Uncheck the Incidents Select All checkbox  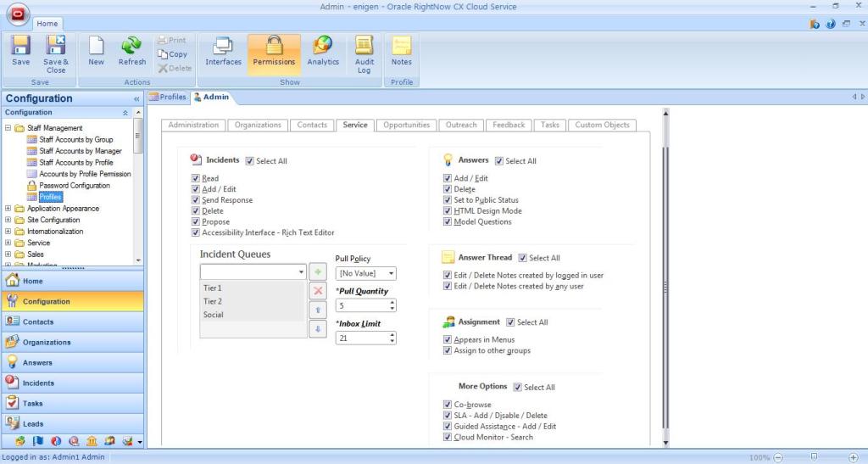pyautogui.click(x=250, y=161)
